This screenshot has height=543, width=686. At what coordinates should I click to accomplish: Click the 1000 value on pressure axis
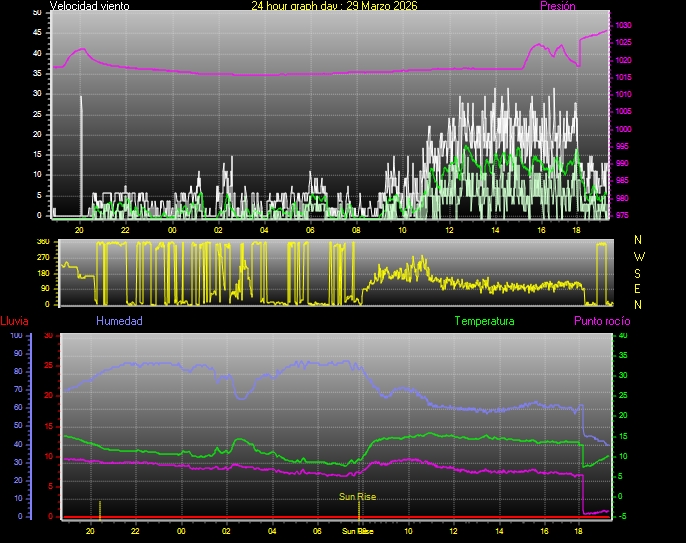tap(623, 129)
